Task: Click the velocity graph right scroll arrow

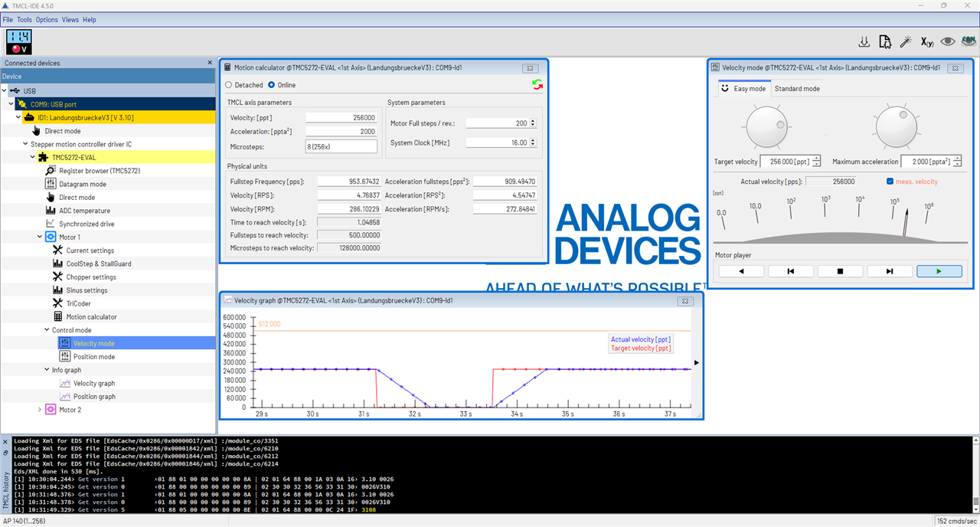Action: 696,362
